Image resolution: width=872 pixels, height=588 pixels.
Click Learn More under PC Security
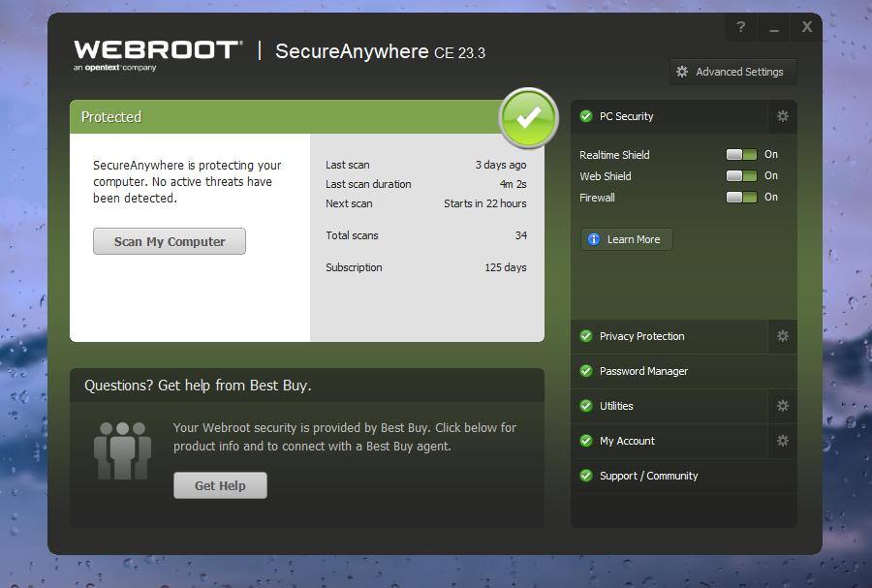626,239
